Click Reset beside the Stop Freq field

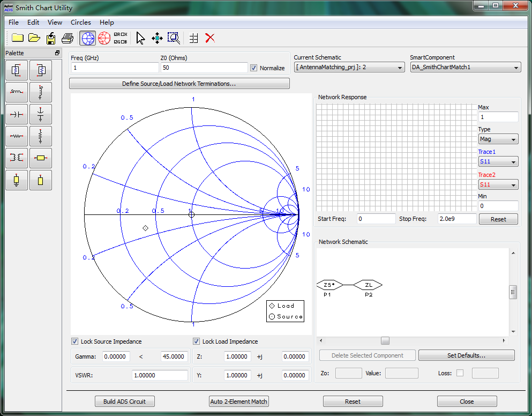498,219
